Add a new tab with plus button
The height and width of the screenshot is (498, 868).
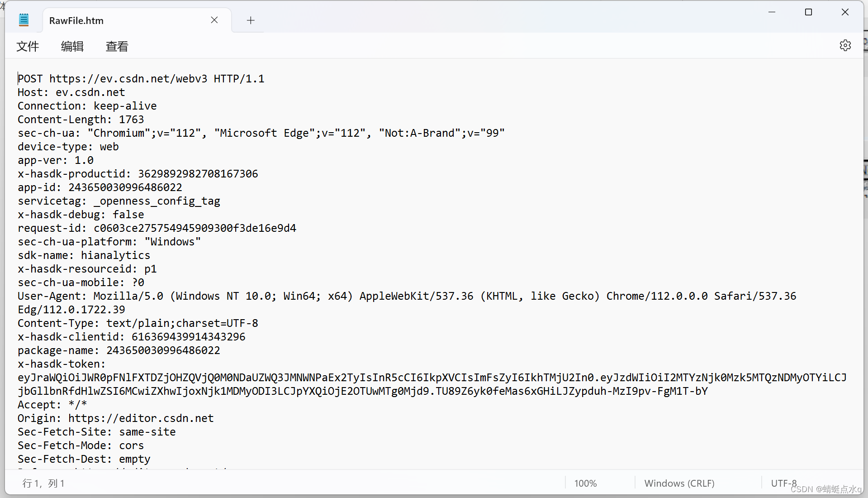(251, 20)
